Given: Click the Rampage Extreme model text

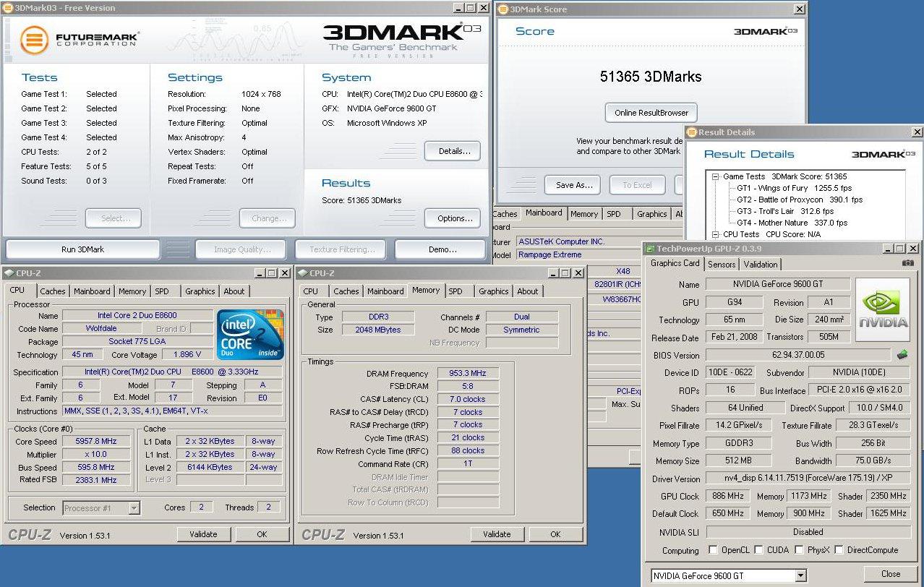Looking at the screenshot, I should tap(550, 254).
